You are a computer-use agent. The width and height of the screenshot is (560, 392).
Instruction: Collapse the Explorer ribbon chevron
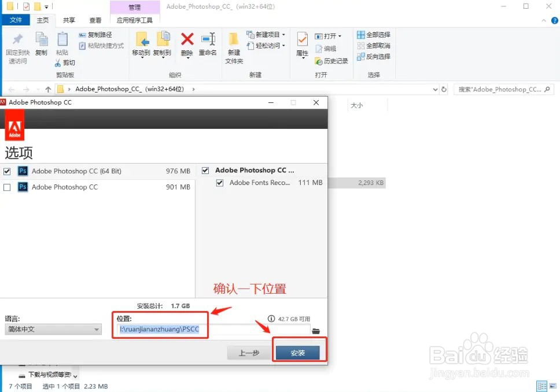click(x=544, y=21)
